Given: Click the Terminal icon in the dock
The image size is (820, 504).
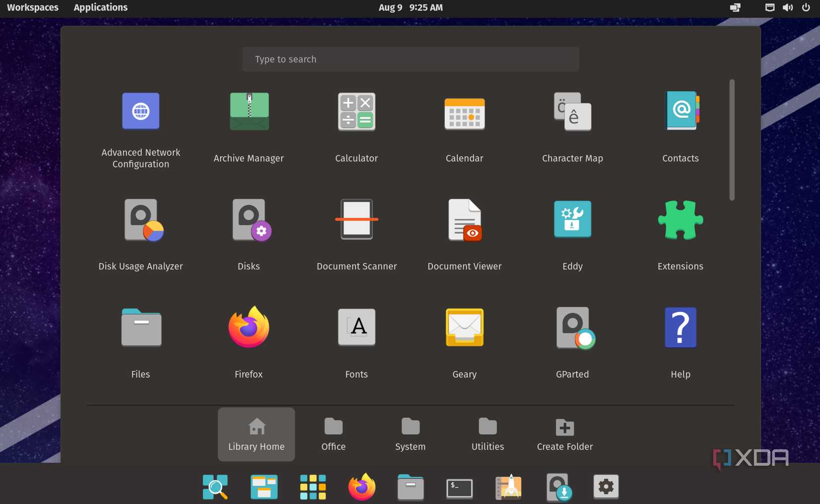Looking at the screenshot, I should [x=459, y=487].
